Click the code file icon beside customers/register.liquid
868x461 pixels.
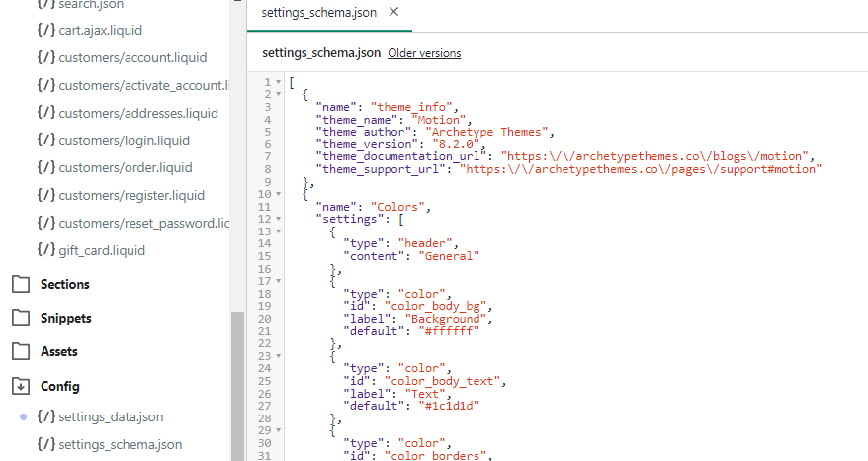click(46, 195)
